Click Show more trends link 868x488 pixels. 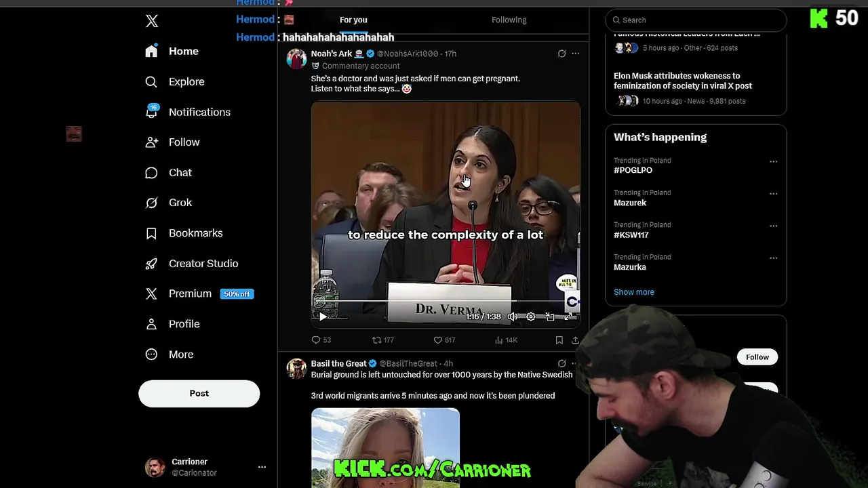(634, 292)
